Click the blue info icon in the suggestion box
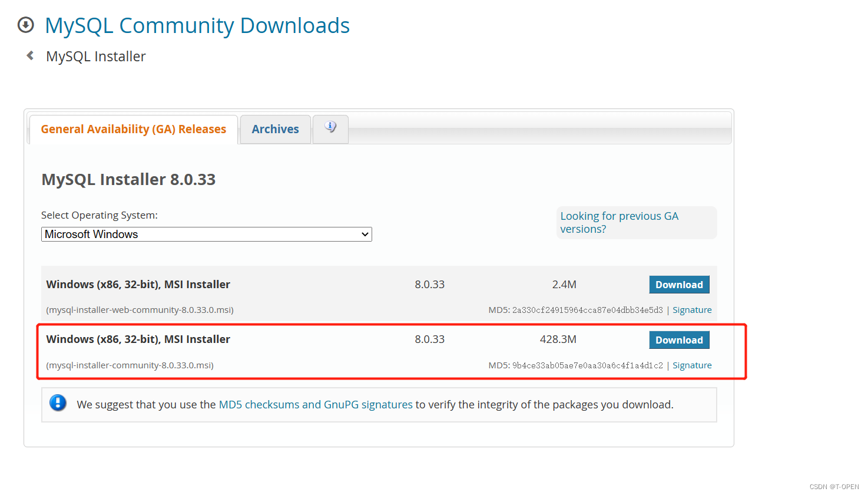868x495 pixels. (x=58, y=403)
